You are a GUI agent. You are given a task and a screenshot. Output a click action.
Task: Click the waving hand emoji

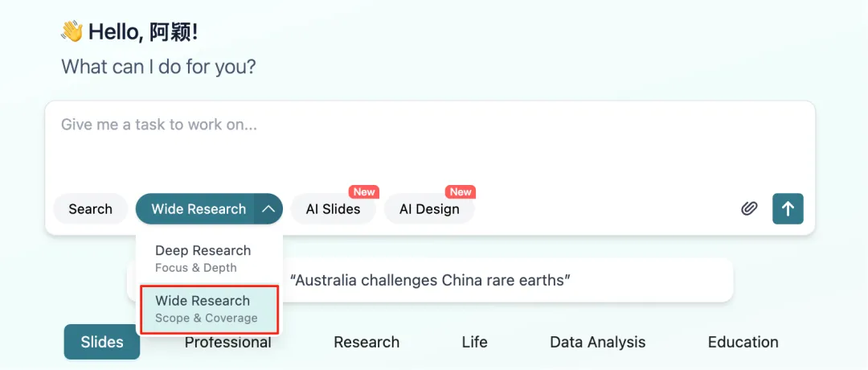72,32
